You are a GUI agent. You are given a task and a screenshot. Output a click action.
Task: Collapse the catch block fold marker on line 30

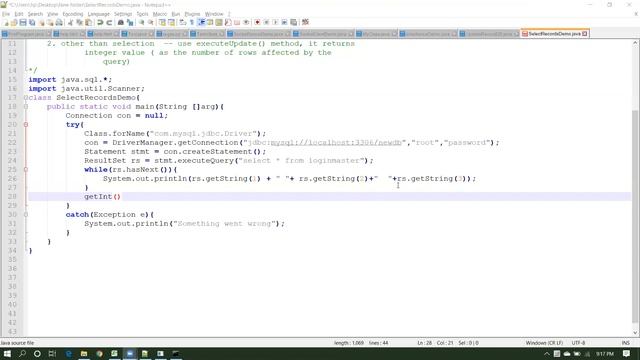tap(26, 215)
